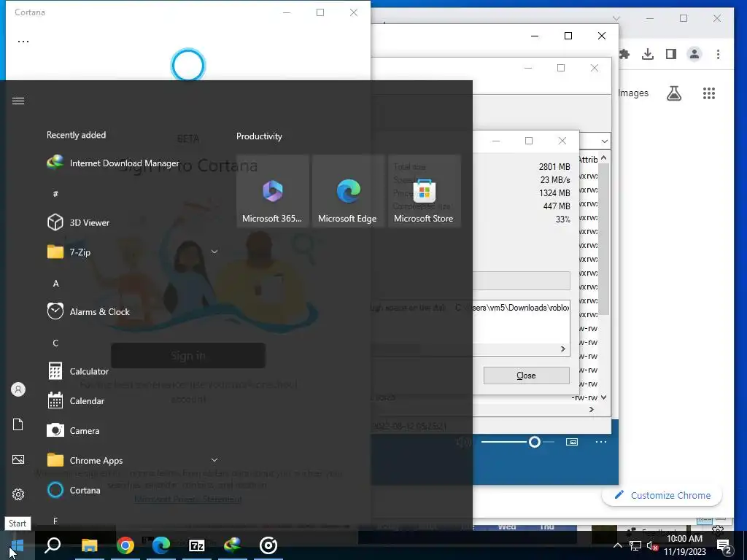The width and height of the screenshot is (747, 560).
Task: Launch the Camera app
Action: [73, 430]
